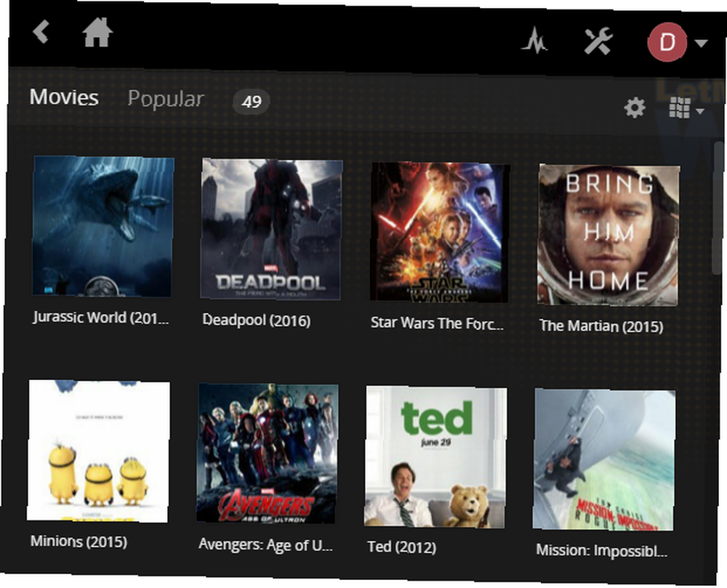Open the Home screen icon
Screen dimensions: 727x588
[x=97, y=33]
